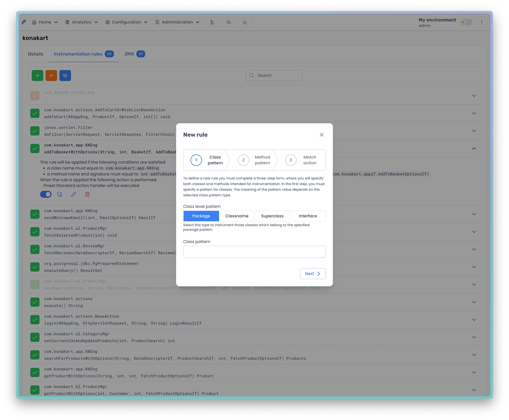Toggle checkbox for org.apache.torque.map rule
The height and width of the screenshot is (420, 509).
click(35, 96)
